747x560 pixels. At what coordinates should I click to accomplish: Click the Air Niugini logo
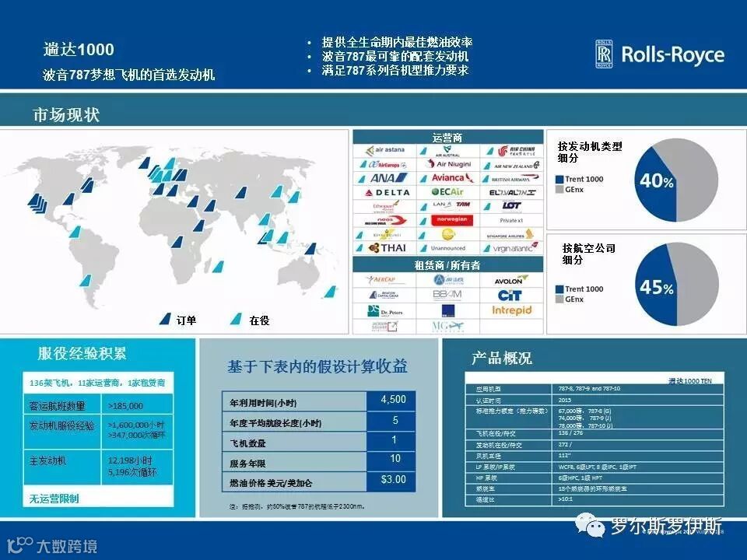tap(449, 164)
